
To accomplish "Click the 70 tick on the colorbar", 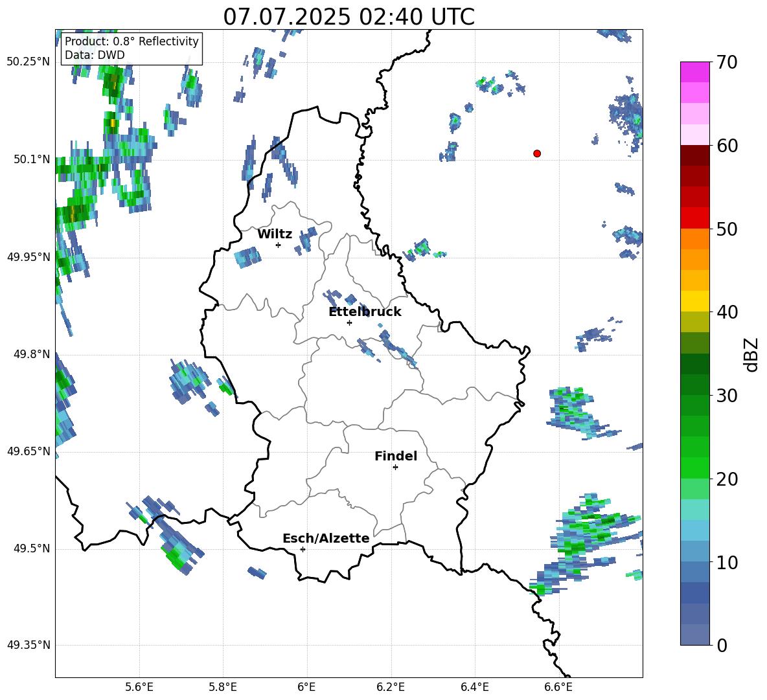I will (x=726, y=63).
